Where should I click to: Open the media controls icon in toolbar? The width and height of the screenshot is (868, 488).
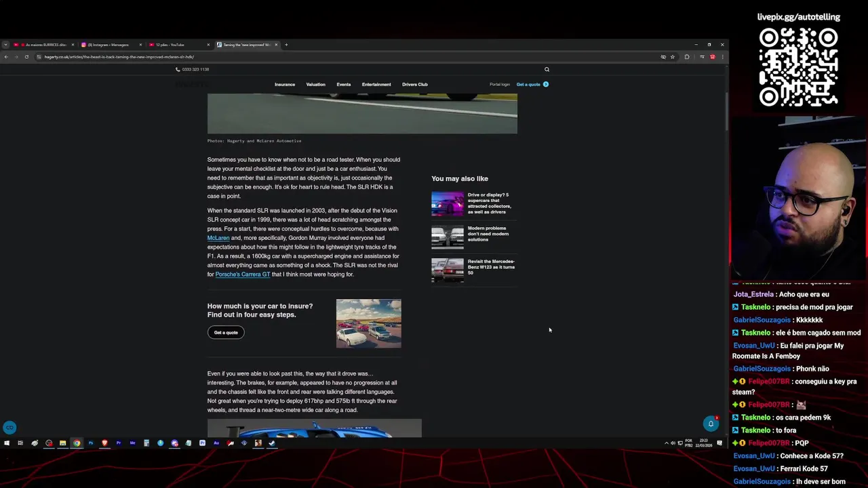[702, 57]
